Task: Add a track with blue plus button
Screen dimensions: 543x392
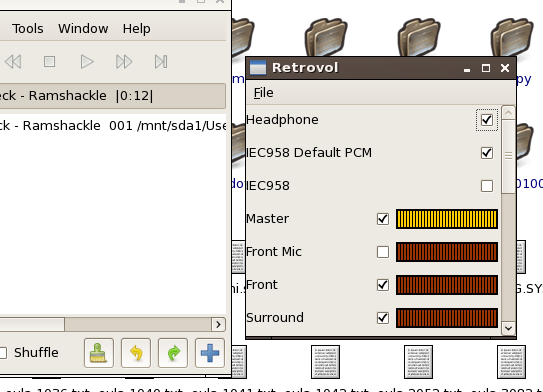Action: click(x=210, y=353)
